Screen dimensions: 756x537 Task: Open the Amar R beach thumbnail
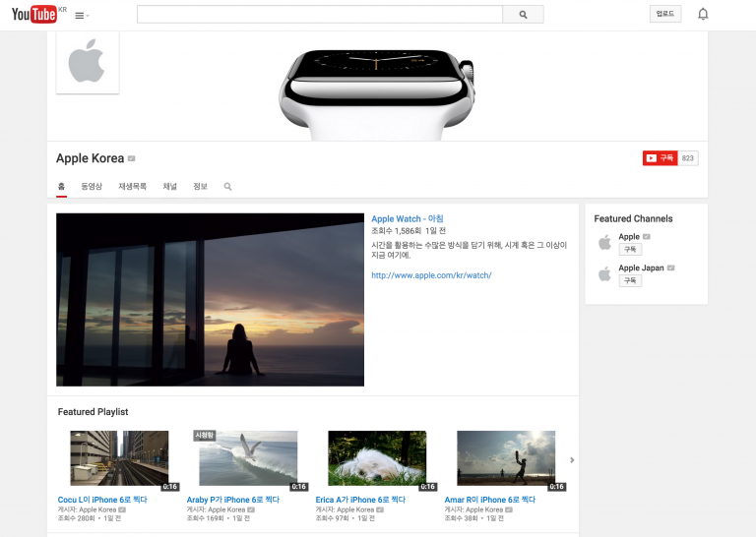(x=506, y=458)
